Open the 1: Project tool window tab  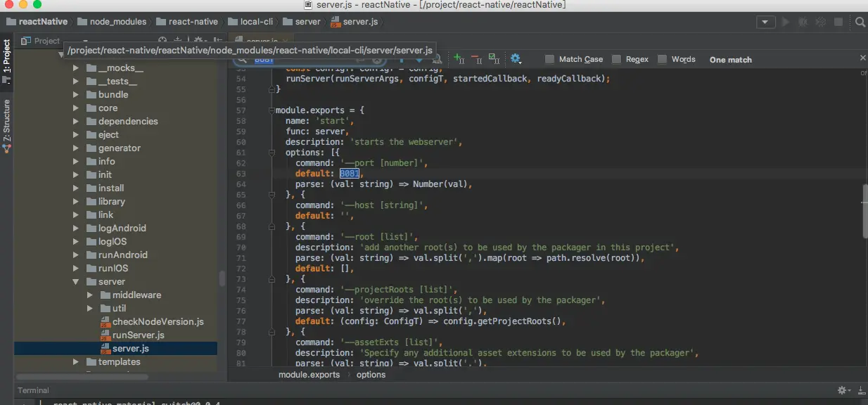pyautogui.click(x=7, y=60)
